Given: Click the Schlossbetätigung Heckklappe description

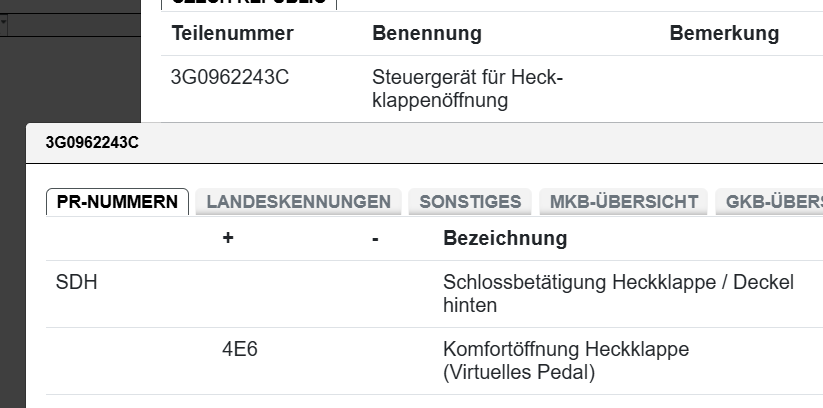Looking at the screenshot, I should (617, 294).
